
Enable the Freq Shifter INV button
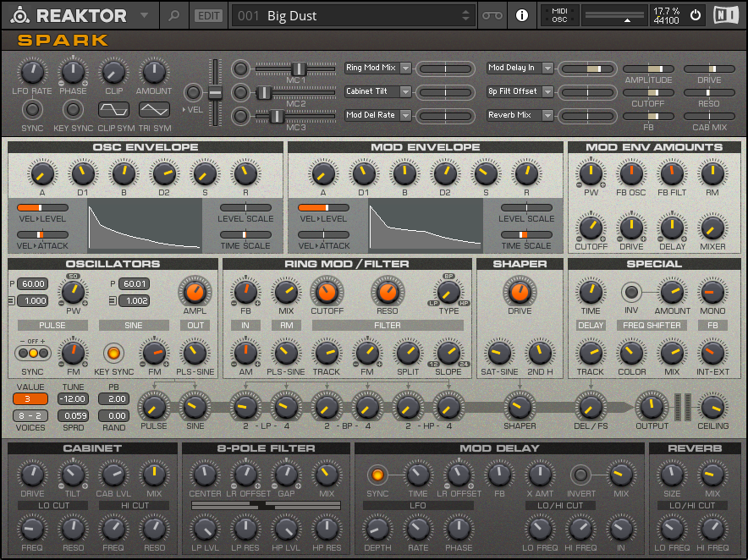coord(630,292)
